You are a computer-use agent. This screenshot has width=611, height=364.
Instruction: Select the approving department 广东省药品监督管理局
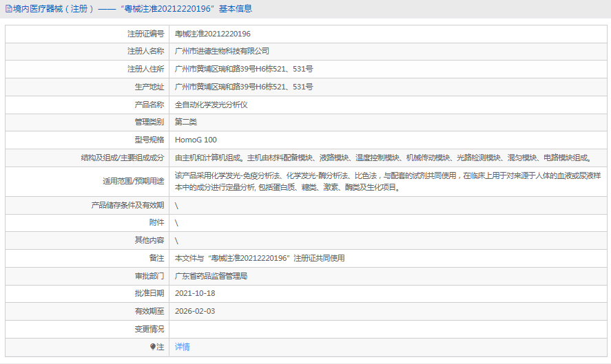click(x=211, y=276)
